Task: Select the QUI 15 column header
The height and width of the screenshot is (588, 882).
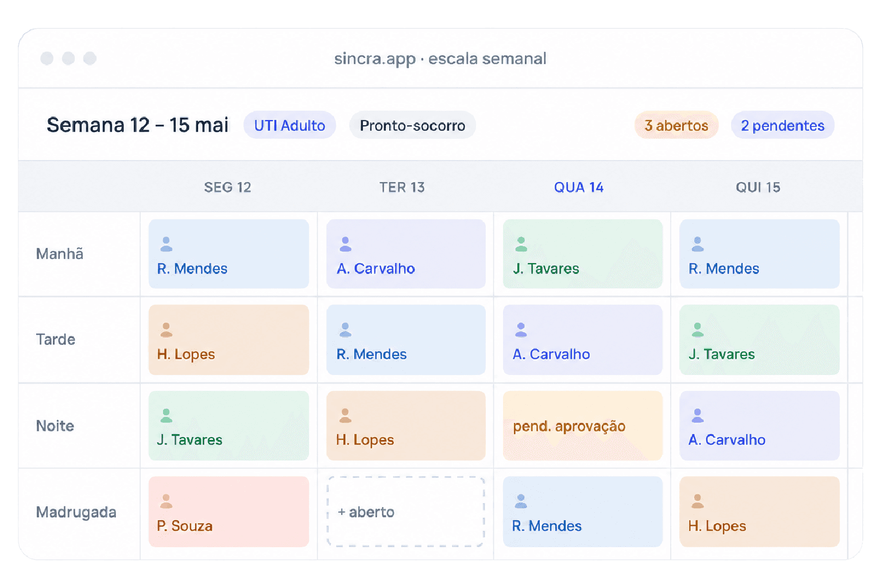Action: point(758,187)
